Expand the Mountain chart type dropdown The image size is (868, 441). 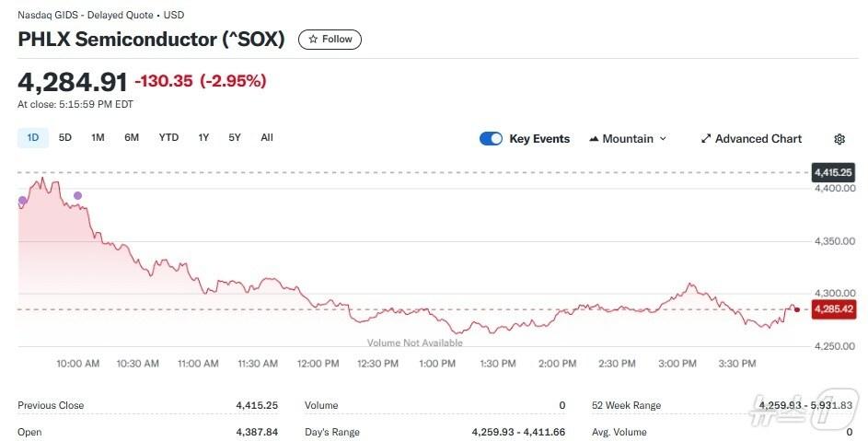[x=663, y=139]
